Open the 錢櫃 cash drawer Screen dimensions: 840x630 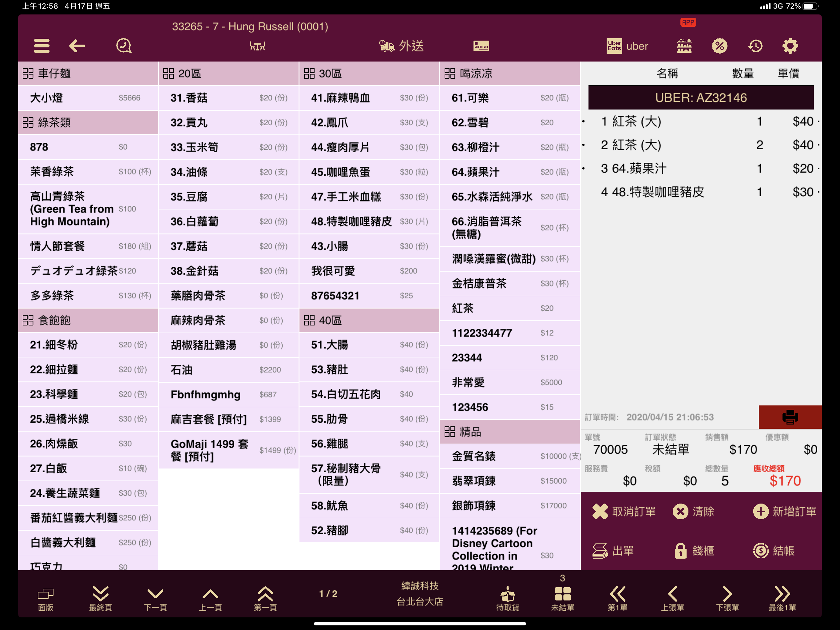(694, 551)
